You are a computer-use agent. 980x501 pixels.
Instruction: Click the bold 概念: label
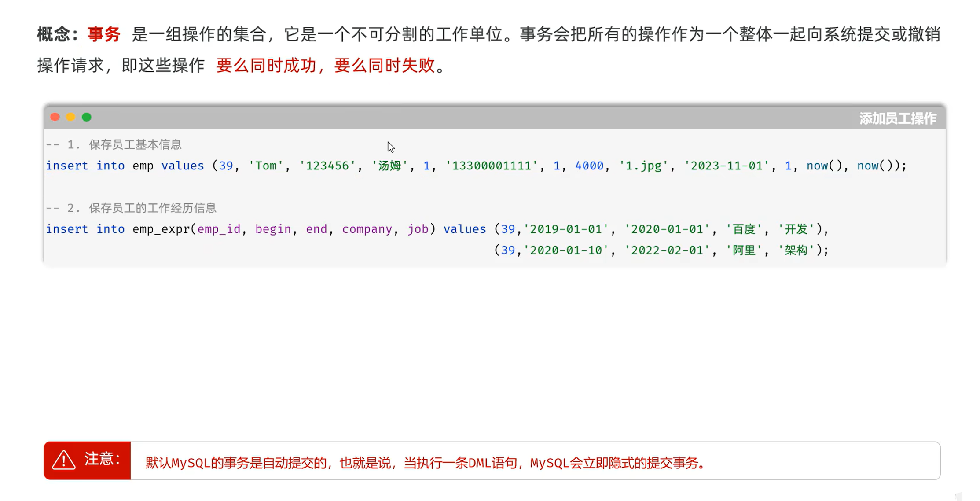(58, 34)
